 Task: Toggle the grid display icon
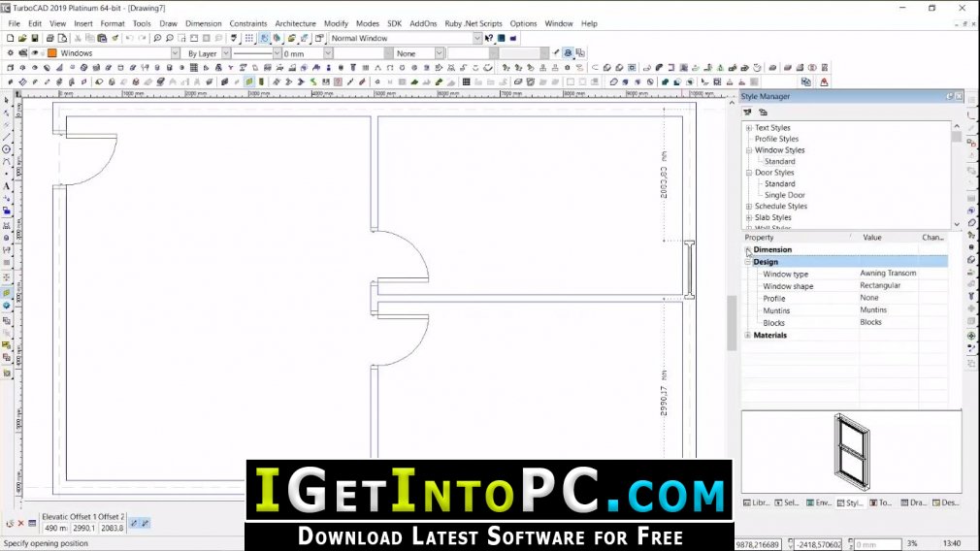249,38
